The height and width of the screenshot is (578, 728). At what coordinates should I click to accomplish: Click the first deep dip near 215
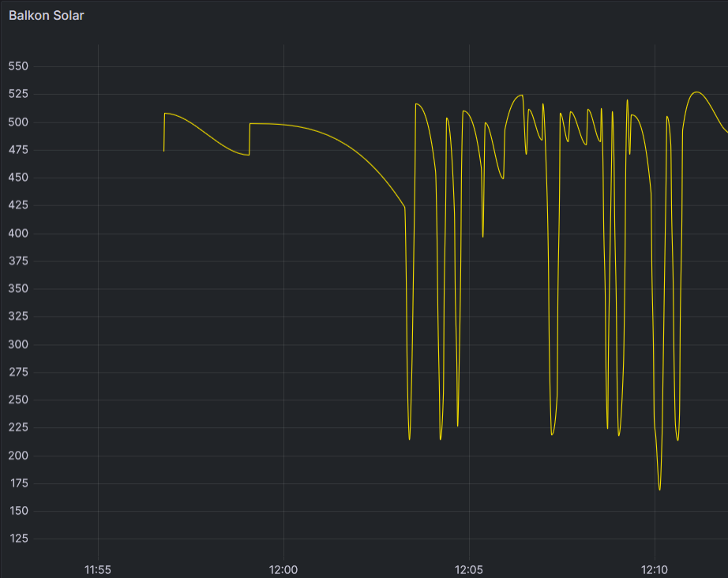[x=410, y=439]
